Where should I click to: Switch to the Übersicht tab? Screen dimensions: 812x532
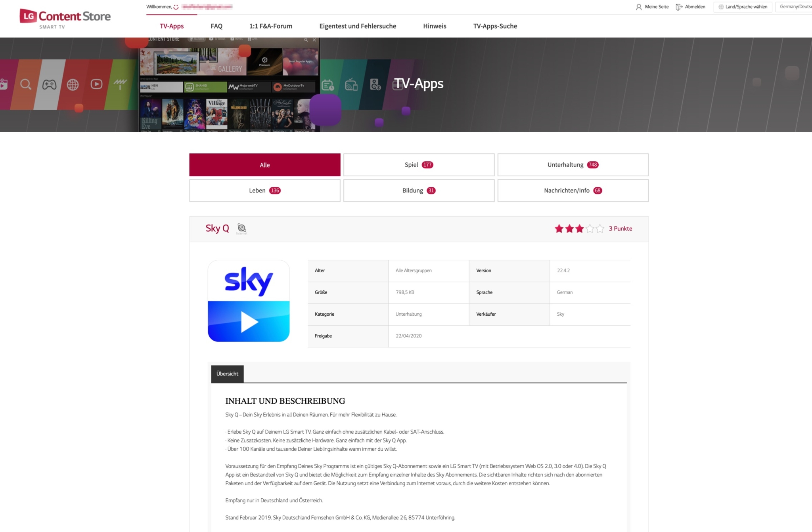(227, 374)
